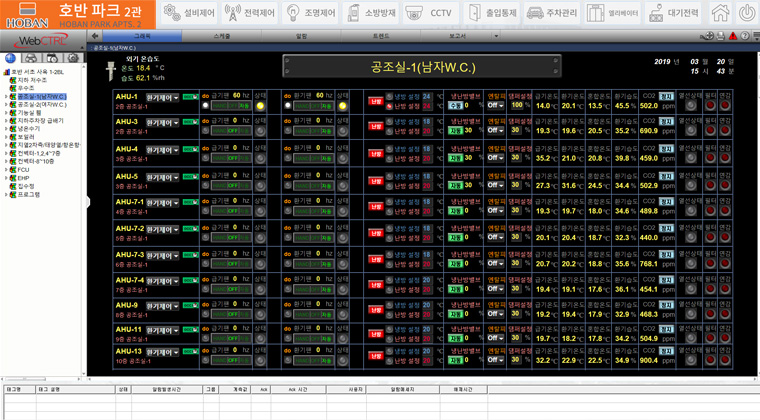This screenshot has height=420, width=760.
Task: Switch to the 트렌드 tab
Action: [381, 36]
